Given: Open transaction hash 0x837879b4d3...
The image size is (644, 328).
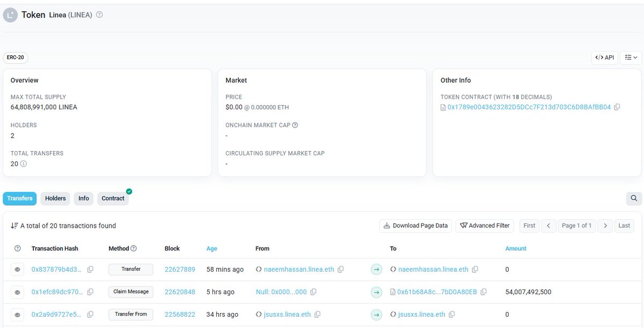Looking at the screenshot, I should 57,270.
